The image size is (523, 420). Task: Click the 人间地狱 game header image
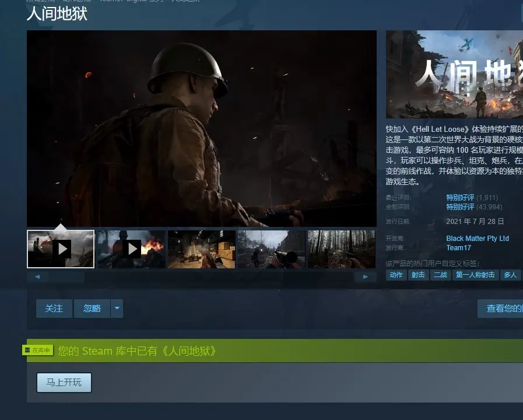pyautogui.click(x=454, y=75)
